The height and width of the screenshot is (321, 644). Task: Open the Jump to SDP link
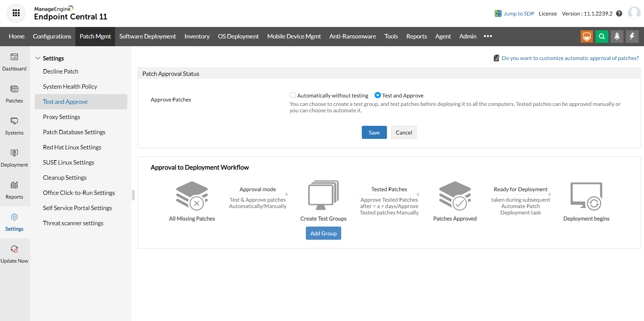pos(519,13)
